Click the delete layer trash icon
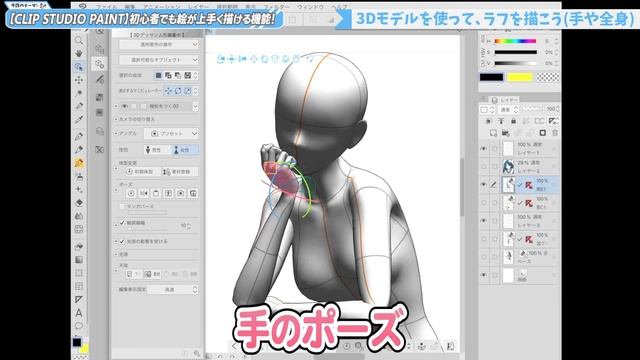 pyautogui.click(x=555, y=133)
